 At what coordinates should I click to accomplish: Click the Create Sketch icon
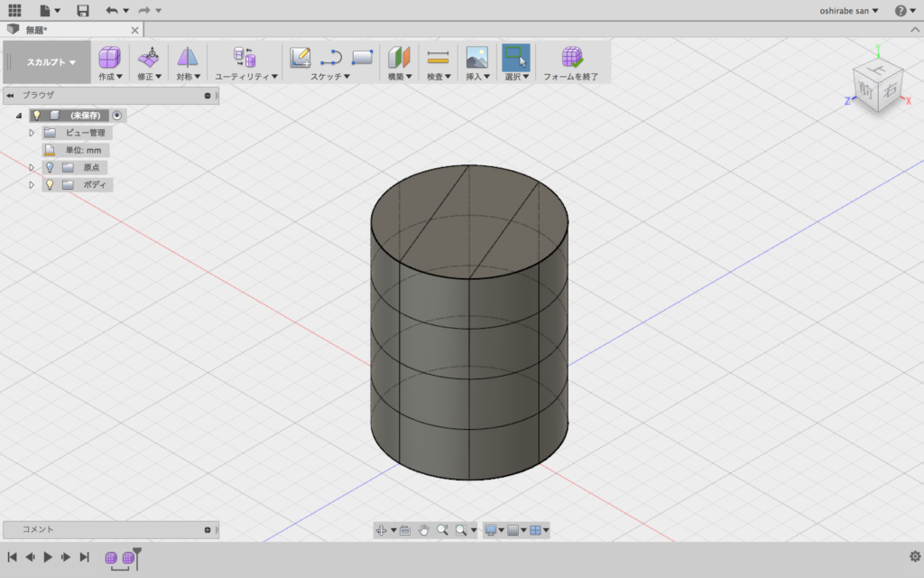pyautogui.click(x=300, y=57)
